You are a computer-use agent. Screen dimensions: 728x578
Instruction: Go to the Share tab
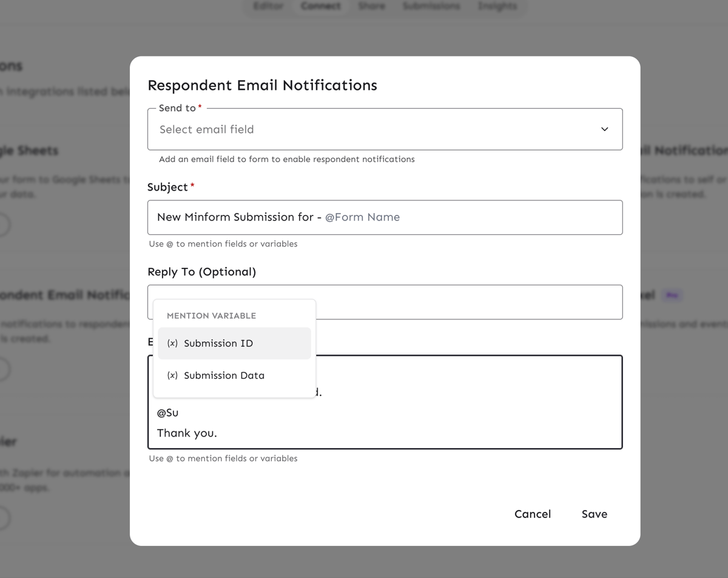point(371,6)
